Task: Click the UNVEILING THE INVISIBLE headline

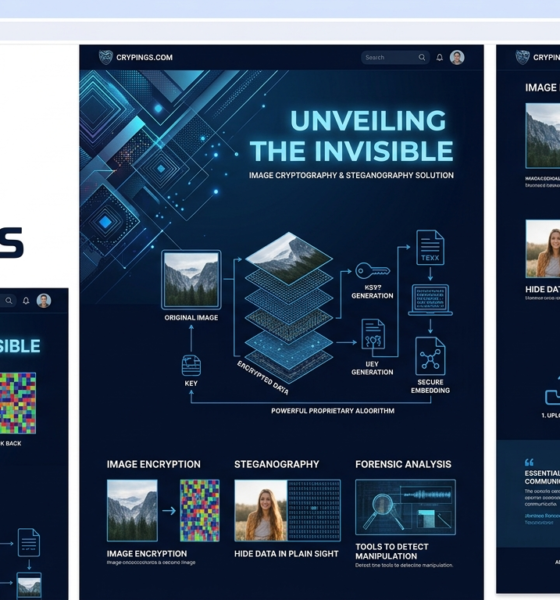Action: coord(352,136)
